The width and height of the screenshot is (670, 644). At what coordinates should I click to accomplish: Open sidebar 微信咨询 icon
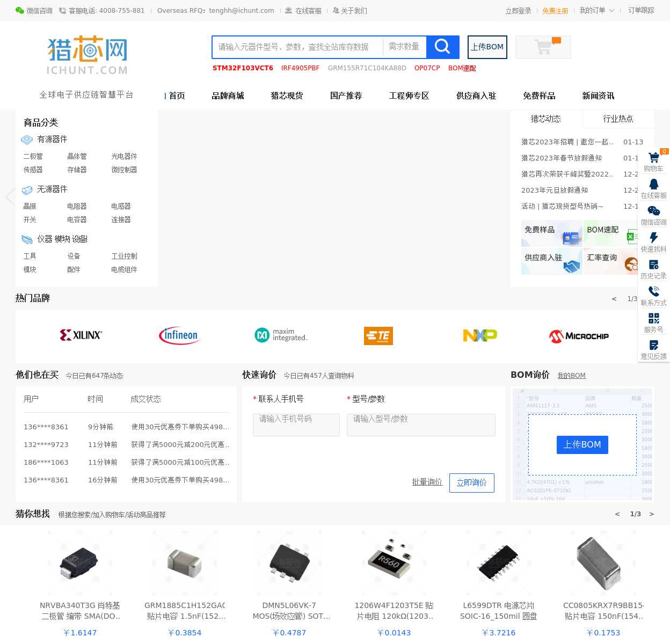point(653,211)
